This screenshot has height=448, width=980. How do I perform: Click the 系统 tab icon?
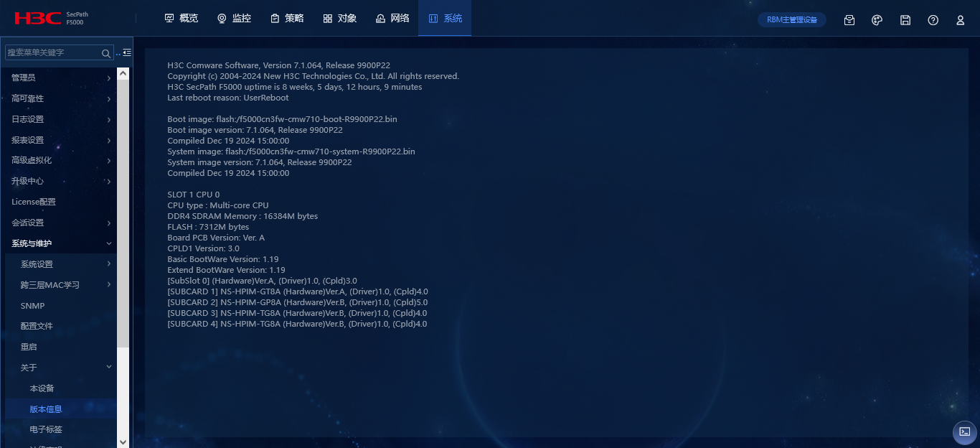[x=433, y=19]
